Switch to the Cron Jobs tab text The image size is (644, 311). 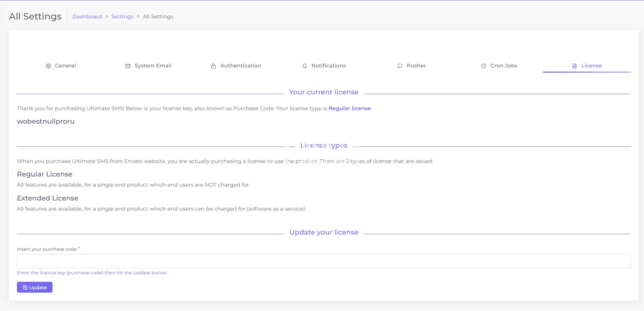pyautogui.click(x=504, y=66)
